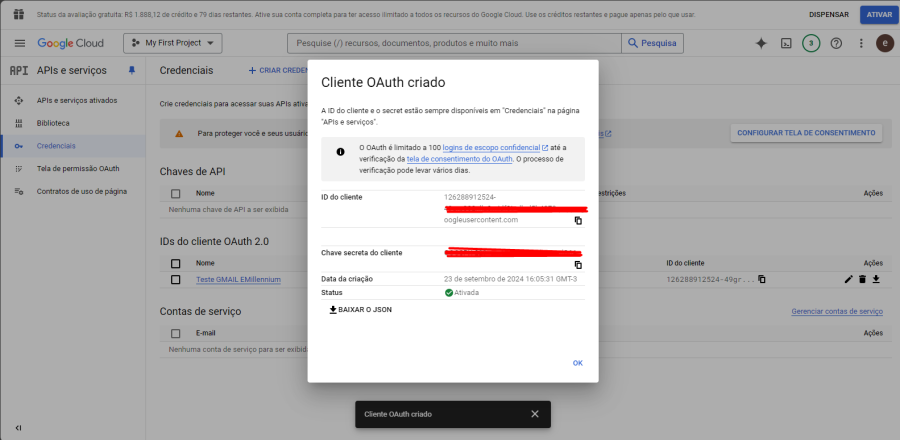Click the user account avatar
Image resolution: width=900 pixels, height=440 pixels.
tap(885, 43)
